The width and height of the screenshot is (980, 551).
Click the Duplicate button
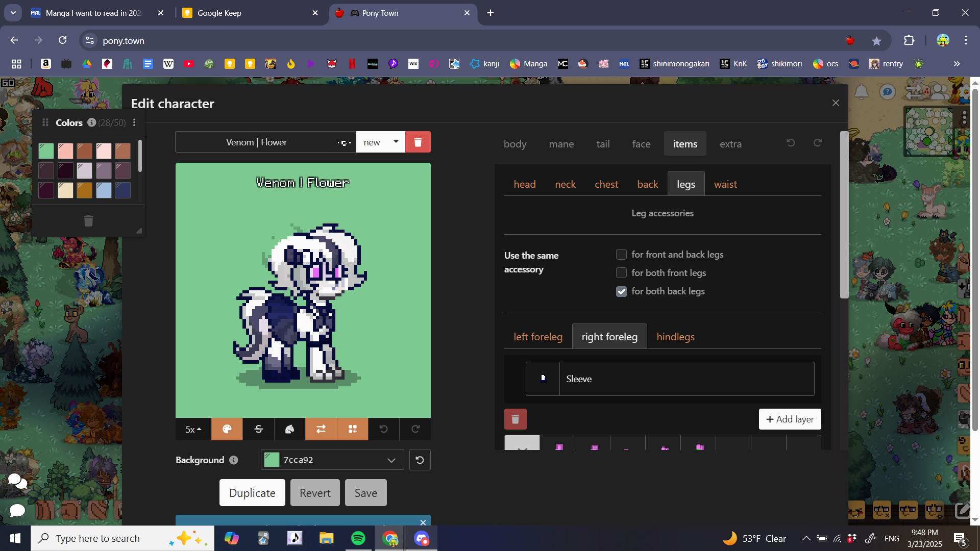coord(252,493)
